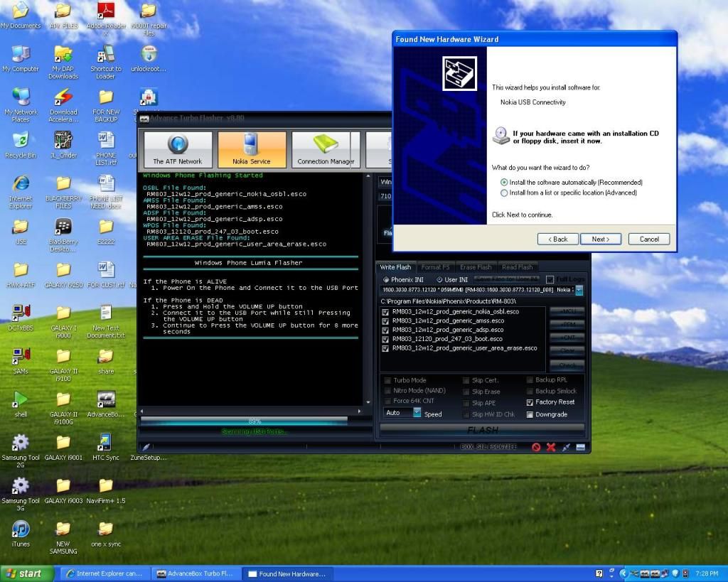Switch to Read Flash tab

click(518, 267)
